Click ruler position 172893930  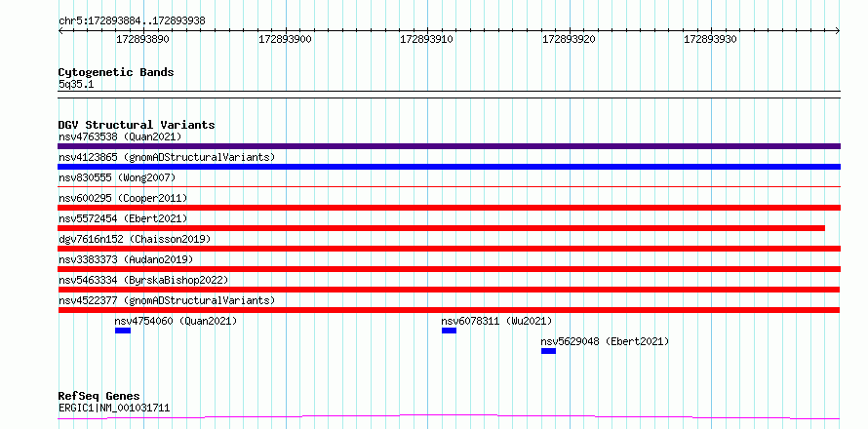tap(711, 39)
